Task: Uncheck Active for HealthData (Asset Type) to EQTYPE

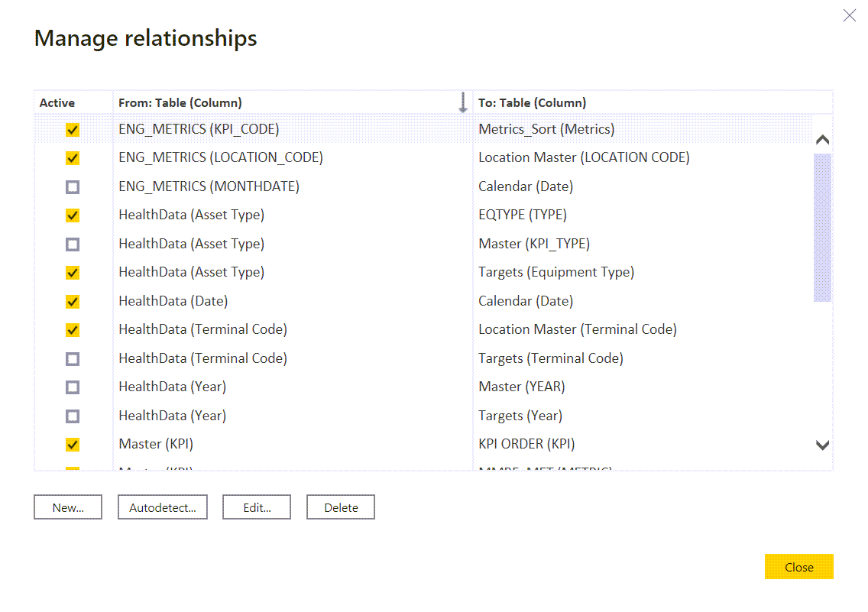Action: [x=73, y=215]
